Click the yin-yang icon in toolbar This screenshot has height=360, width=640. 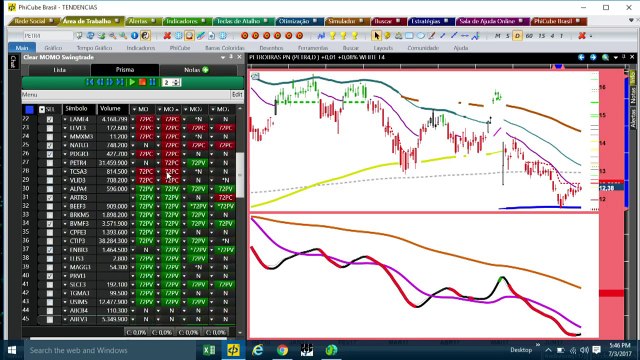point(145,36)
